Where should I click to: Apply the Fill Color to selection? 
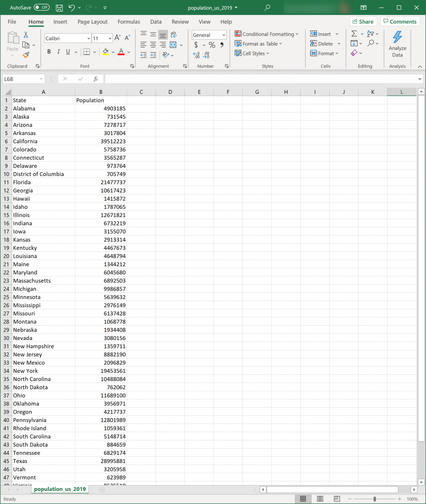click(x=105, y=52)
